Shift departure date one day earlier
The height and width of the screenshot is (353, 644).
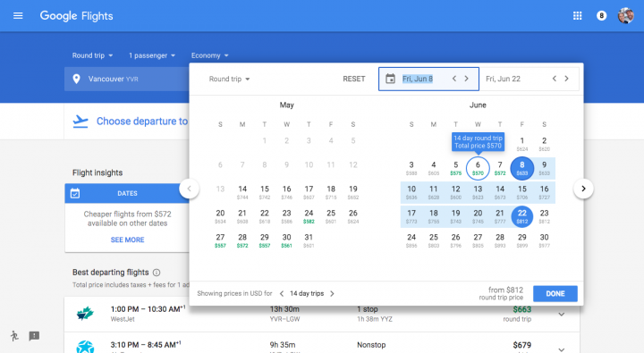pyautogui.click(x=454, y=79)
